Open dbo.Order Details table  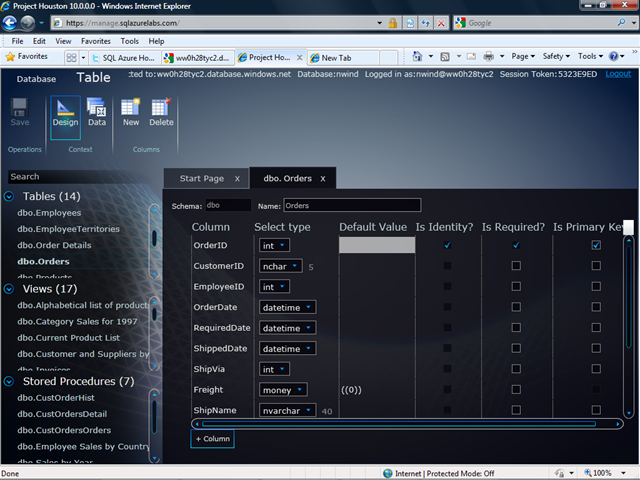tap(54, 245)
